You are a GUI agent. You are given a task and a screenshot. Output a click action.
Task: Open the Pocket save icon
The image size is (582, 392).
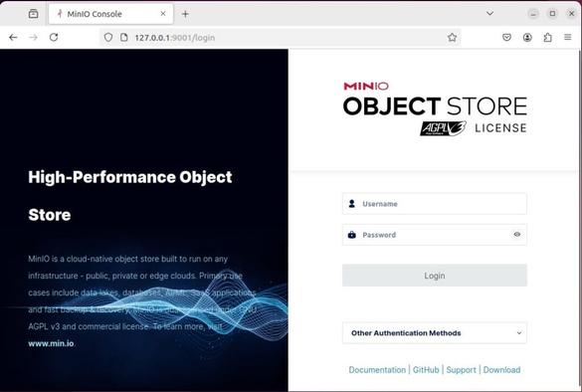506,37
